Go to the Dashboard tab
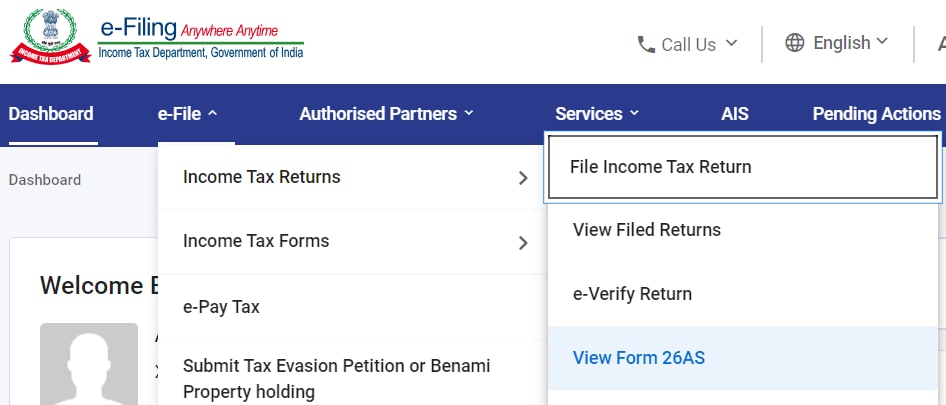 pyautogui.click(x=51, y=114)
